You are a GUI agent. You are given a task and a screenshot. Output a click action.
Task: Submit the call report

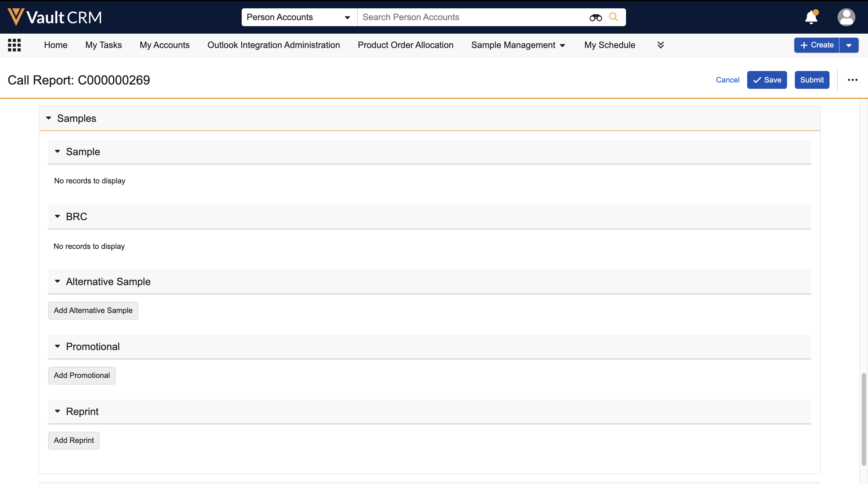[x=812, y=80]
